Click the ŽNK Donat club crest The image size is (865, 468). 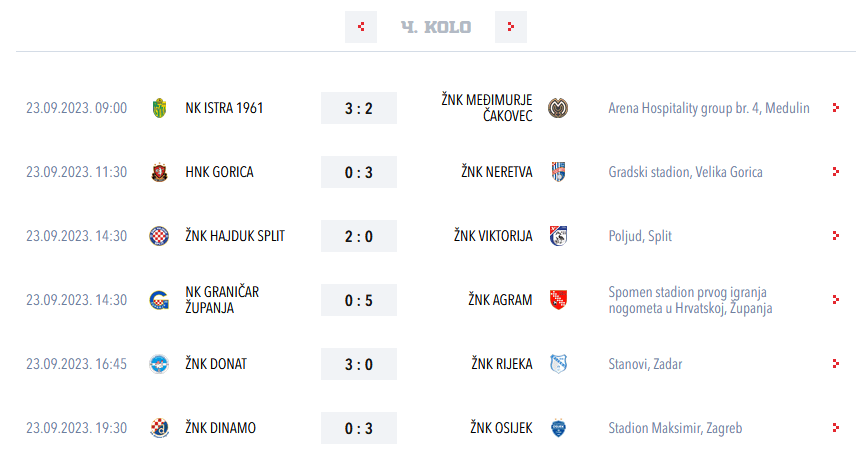coord(159,364)
